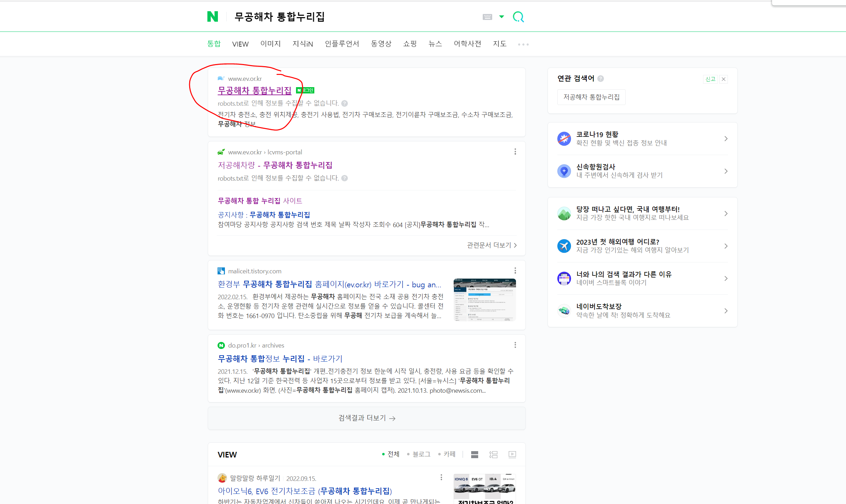Select the 카페 filter in VIEW
The height and width of the screenshot is (504, 846).
point(447,454)
